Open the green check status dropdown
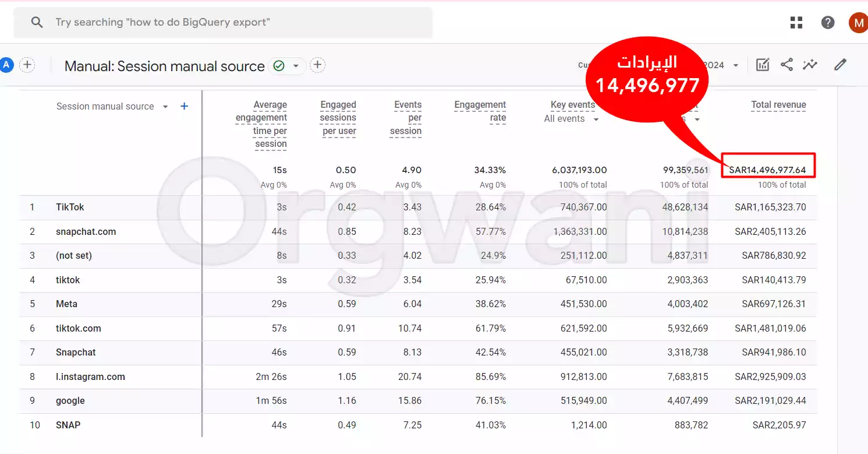The width and height of the screenshot is (868, 454). pos(286,66)
